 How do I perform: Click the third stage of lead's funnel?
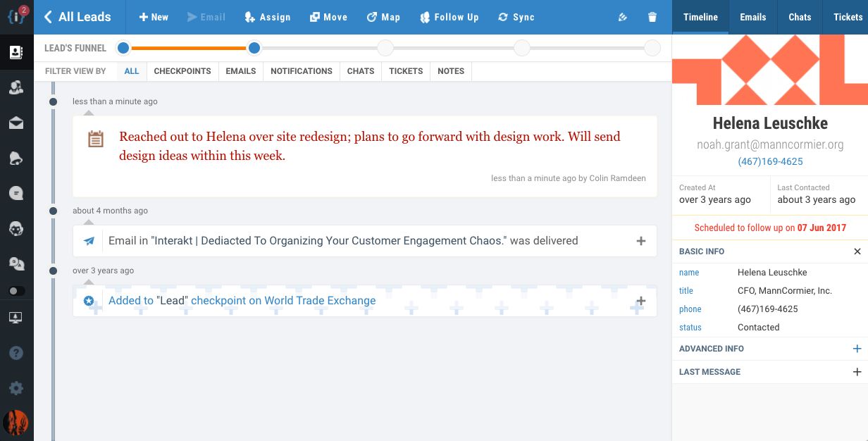[x=385, y=48]
